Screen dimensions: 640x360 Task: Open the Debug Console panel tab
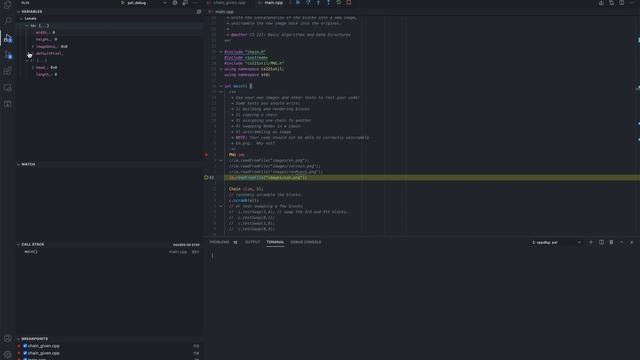tap(306, 242)
